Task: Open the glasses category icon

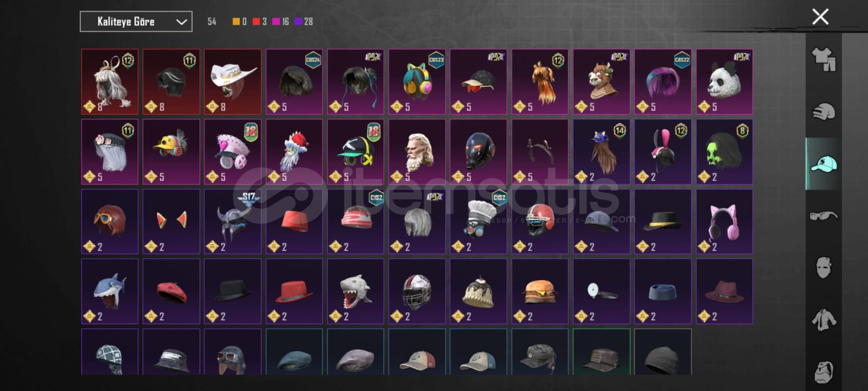Action: pyautogui.click(x=824, y=216)
